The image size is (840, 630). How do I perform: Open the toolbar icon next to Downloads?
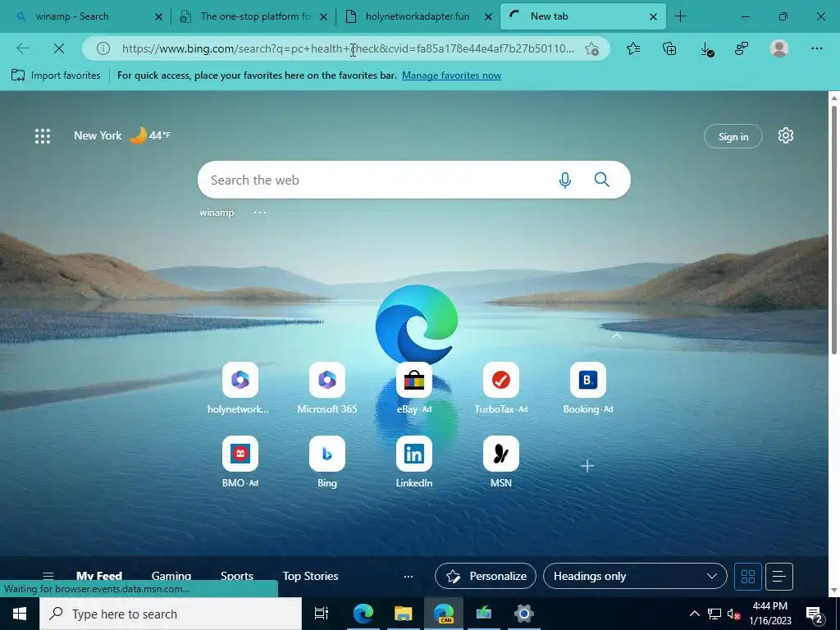tap(742, 48)
